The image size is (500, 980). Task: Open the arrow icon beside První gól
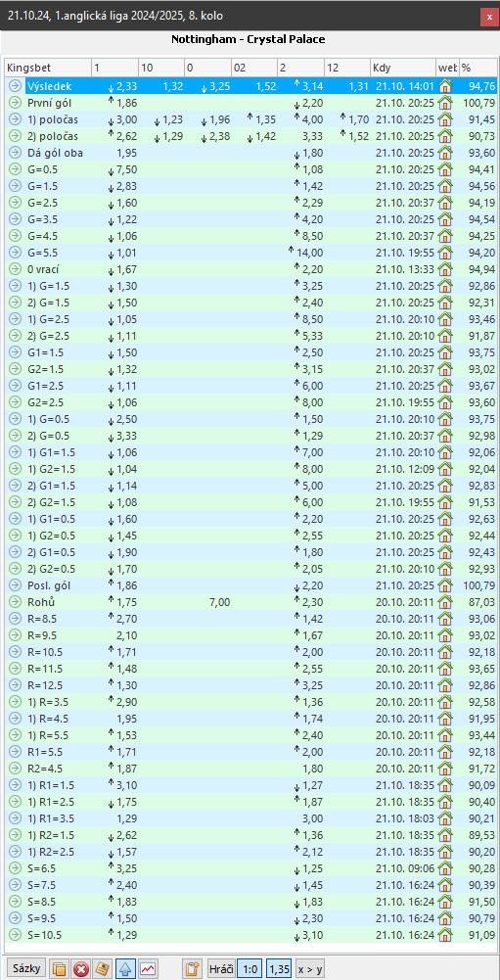15,102
